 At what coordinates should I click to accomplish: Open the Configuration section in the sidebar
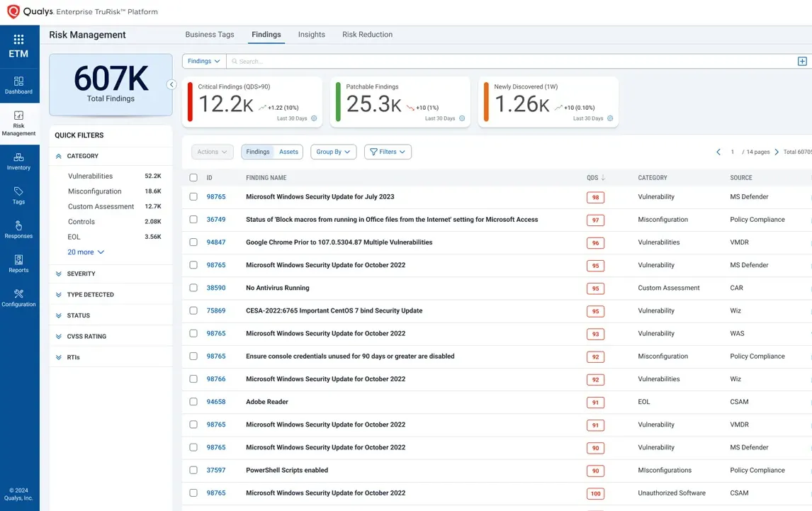pos(19,298)
